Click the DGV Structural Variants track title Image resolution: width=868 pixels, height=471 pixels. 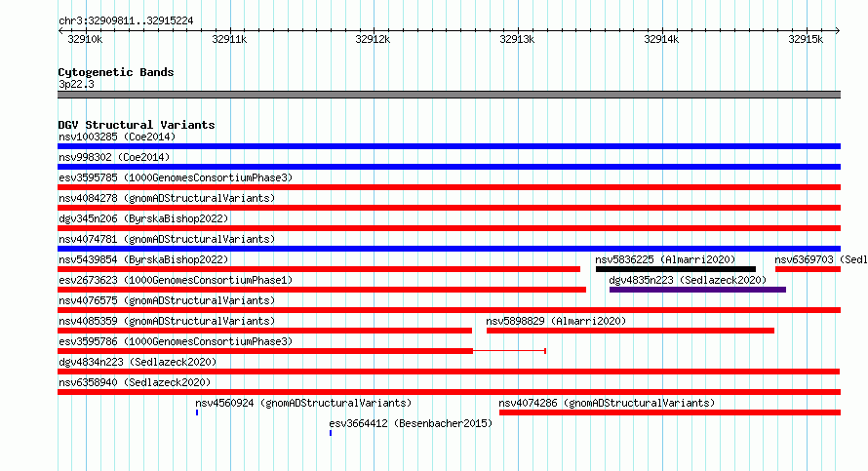coord(137,125)
